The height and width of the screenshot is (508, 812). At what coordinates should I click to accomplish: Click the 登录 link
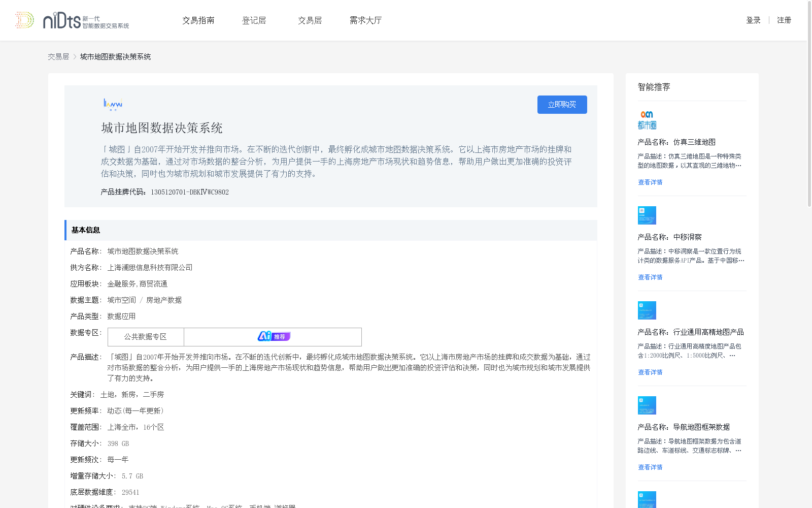point(753,20)
